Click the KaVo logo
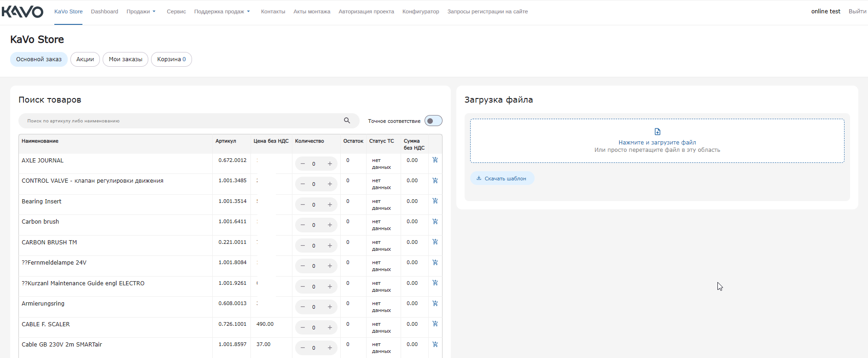This screenshot has height=358, width=868. (23, 12)
